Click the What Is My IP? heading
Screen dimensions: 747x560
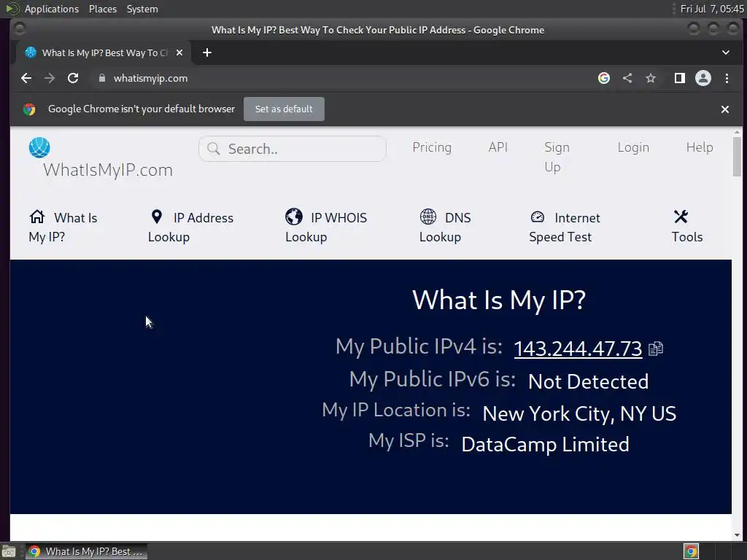(x=499, y=300)
